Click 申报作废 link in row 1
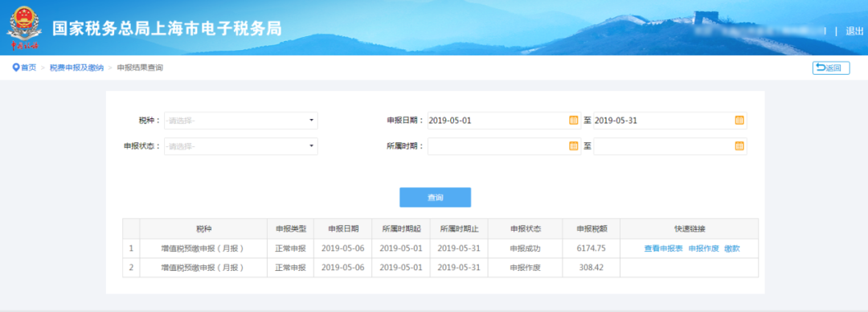 click(703, 248)
